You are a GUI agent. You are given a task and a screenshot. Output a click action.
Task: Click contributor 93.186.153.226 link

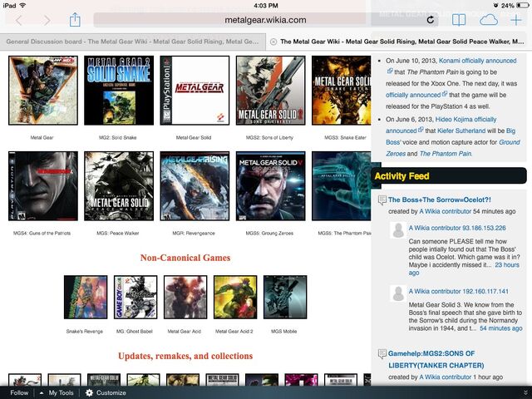(457, 228)
